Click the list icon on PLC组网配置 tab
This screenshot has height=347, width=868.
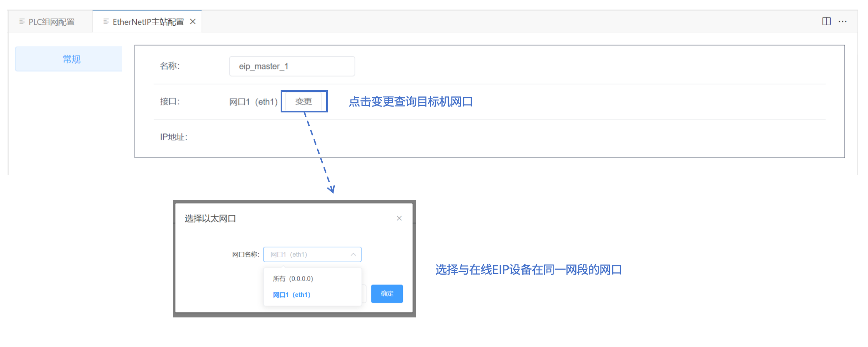[x=22, y=21]
